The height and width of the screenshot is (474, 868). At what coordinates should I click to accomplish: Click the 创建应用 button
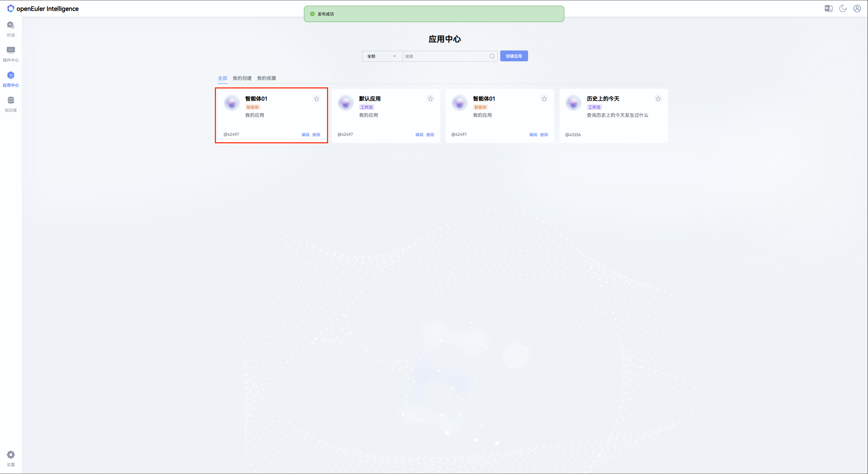pos(514,56)
